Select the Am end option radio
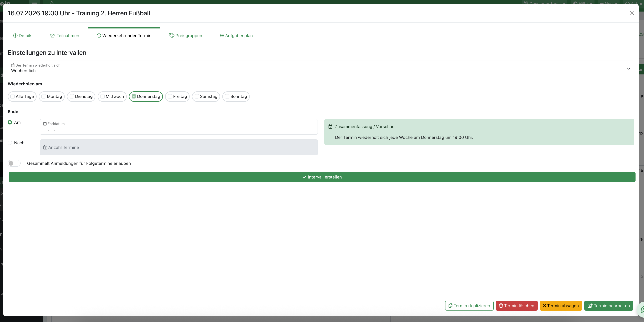The width and height of the screenshot is (644, 322). (x=10, y=122)
